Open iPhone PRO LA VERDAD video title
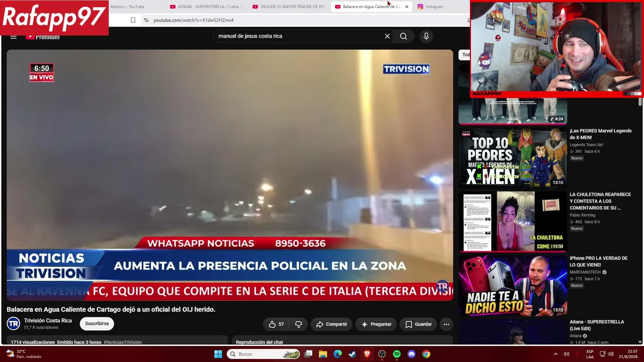Viewport: 644px width, 362px height. pos(599,261)
